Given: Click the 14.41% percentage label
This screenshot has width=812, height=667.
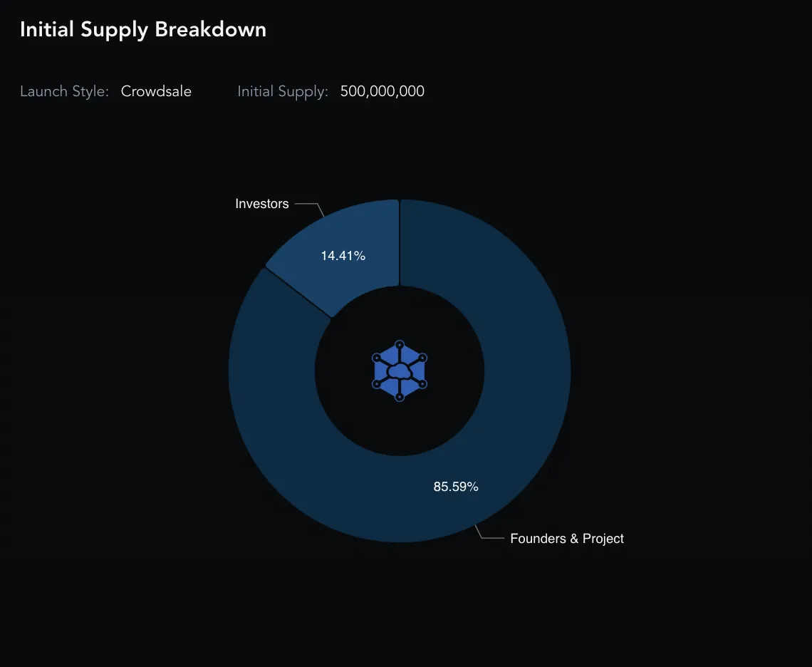Looking at the screenshot, I should tap(343, 256).
